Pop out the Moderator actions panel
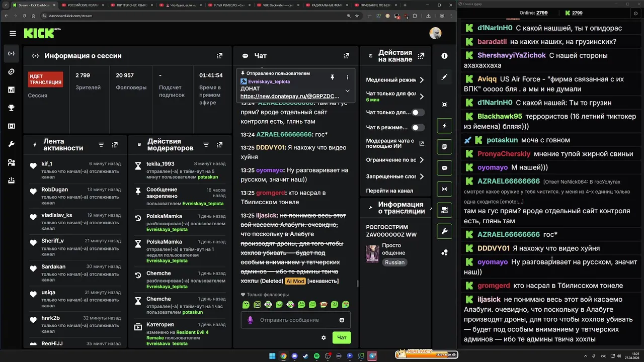This screenshot has width=644, height=362. (219, 145)
